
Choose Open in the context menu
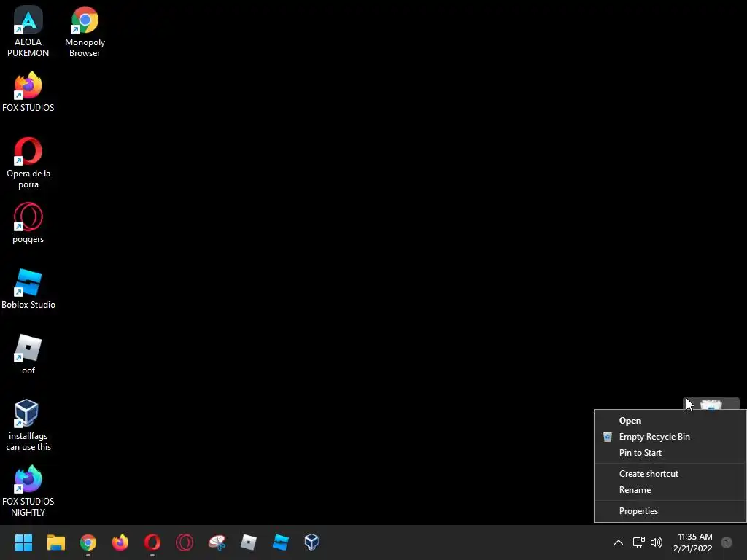670,421
